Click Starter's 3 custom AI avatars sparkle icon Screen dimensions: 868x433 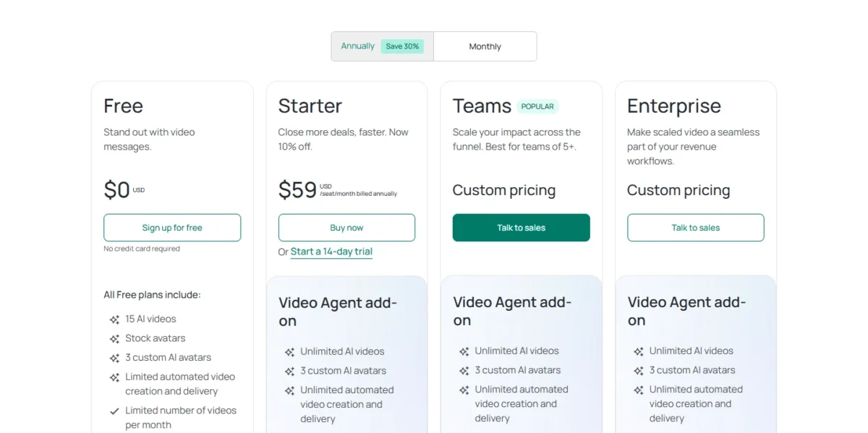[289, 372]
